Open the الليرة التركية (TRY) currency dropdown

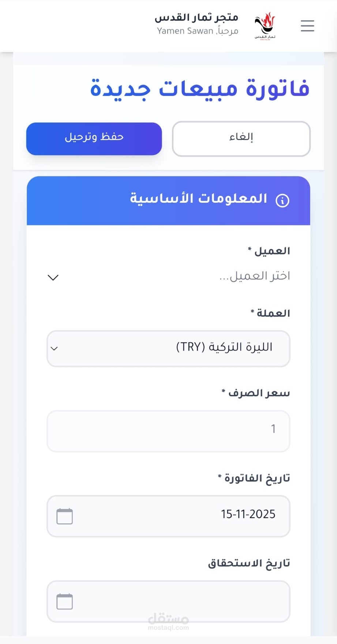pos(168,348)
